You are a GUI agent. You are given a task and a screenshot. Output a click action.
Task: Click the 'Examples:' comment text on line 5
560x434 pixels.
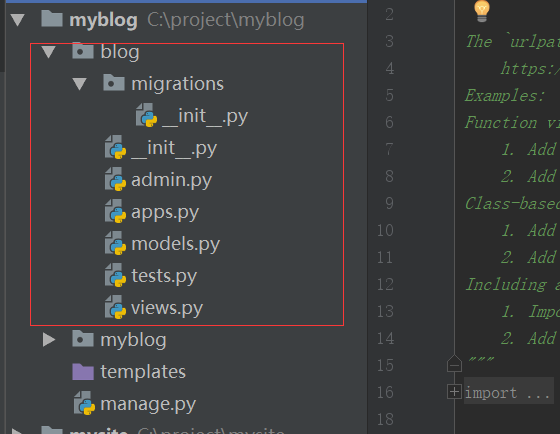(505, 96)
